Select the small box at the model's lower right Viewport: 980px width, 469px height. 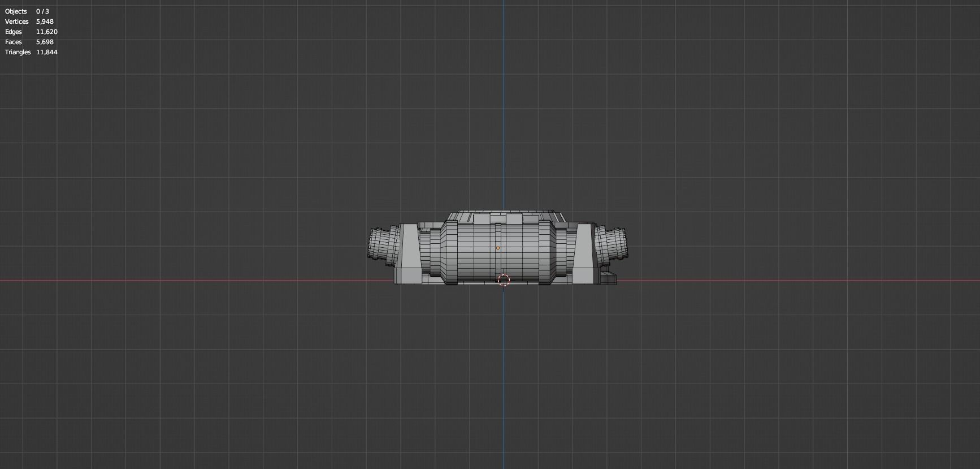click(x=609, y=277)
